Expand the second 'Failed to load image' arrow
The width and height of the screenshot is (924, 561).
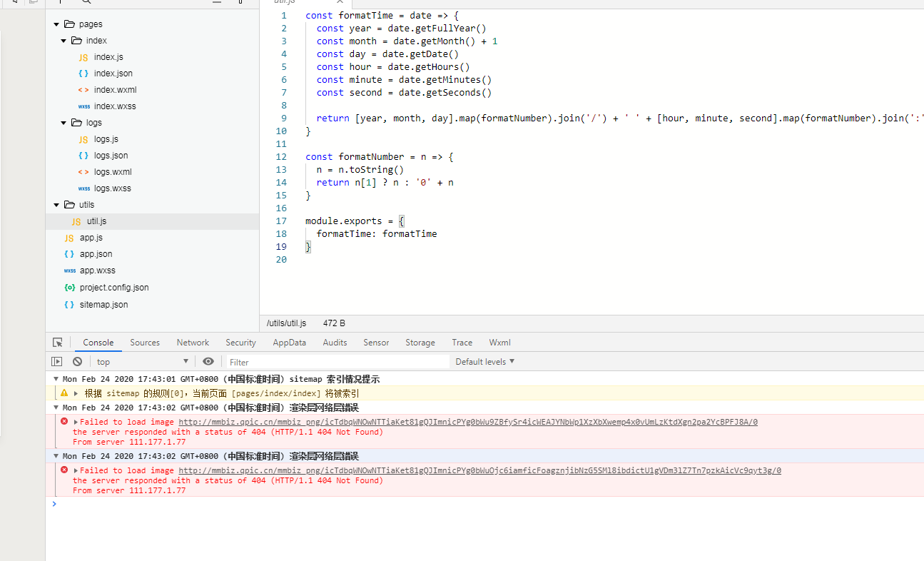point(76,470)
